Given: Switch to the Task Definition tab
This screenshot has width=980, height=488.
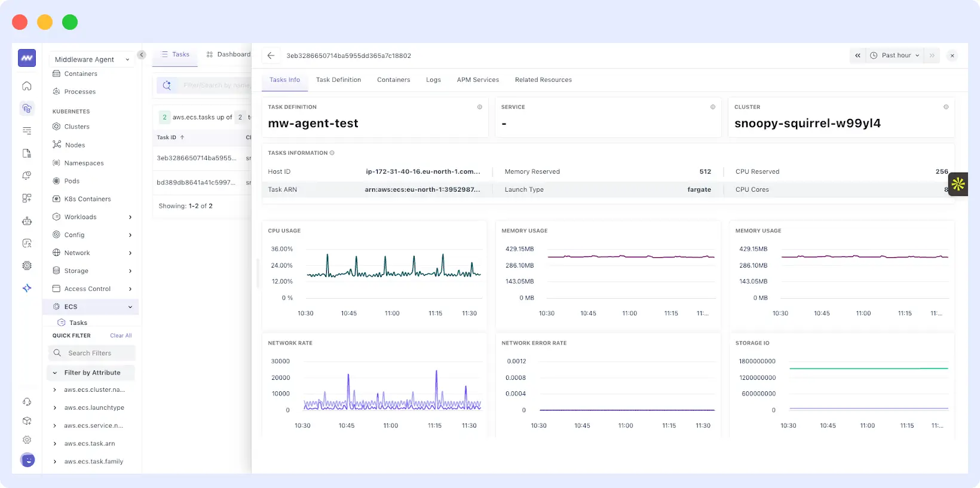Looking at the screenshot, I should (338, 79).
